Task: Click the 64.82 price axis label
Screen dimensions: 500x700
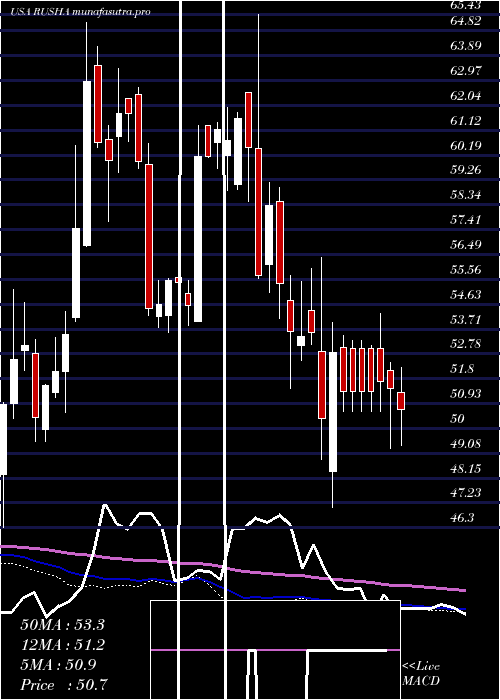Action: 465,21
